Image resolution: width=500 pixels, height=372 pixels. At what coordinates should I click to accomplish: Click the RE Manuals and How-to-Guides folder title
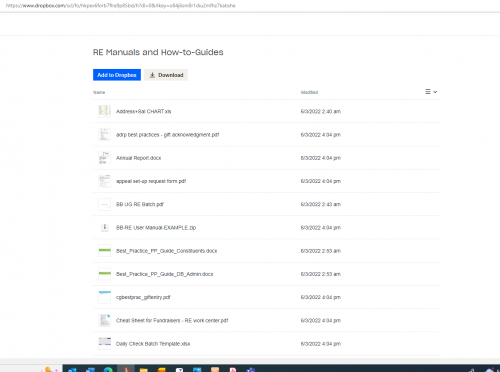pyautogui.click(x=158, y=52)
